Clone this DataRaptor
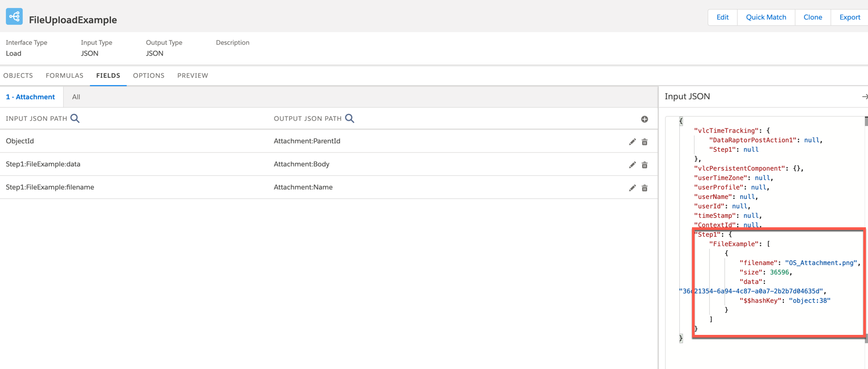Screen dimensions: 868x369 (x=813, y=17)
